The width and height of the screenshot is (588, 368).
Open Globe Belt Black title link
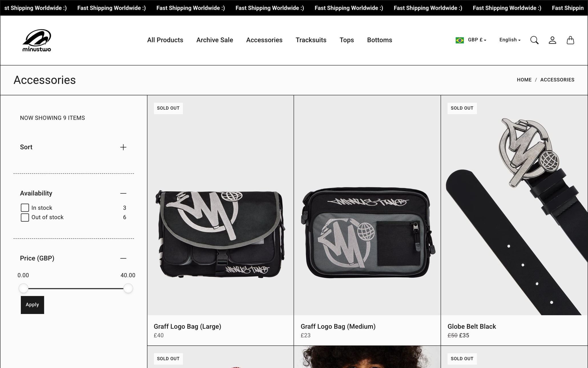472,327
